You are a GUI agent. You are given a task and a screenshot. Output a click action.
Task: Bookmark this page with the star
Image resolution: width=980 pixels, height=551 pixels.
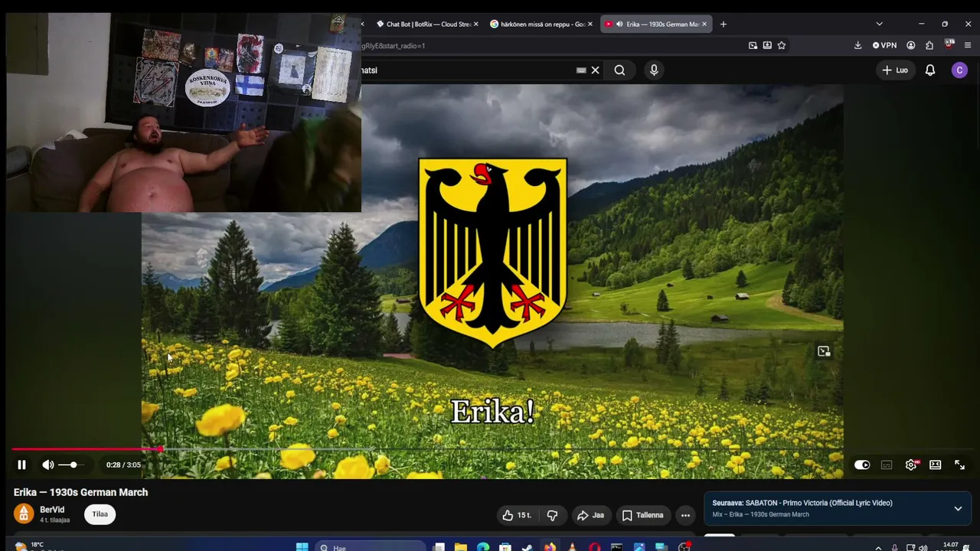point(782,46)
